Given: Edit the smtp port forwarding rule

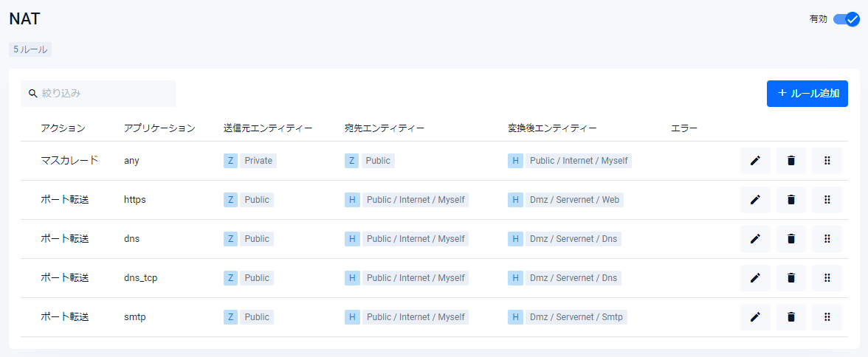Looking at the screenshot, I should (x=755, y=317).
